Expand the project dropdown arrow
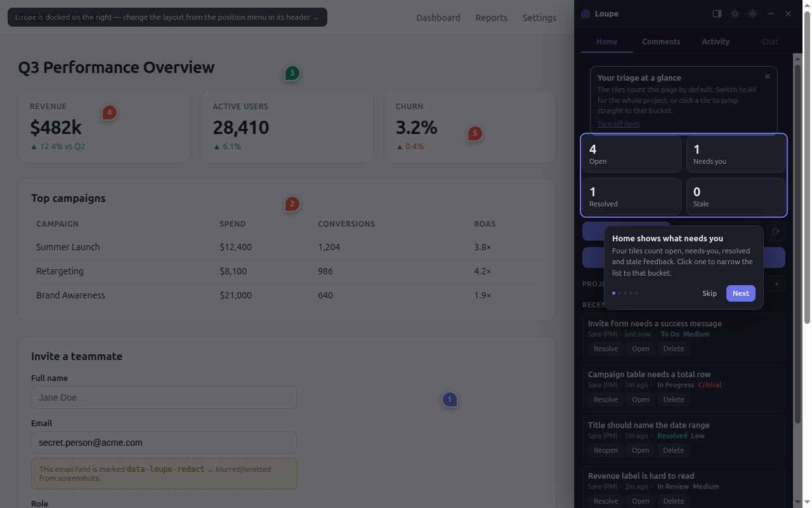Viewport: 812px width, 508px height. [777, 284]
